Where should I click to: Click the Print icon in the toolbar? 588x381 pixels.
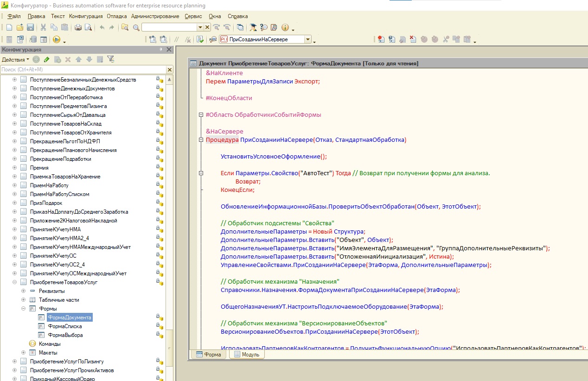click(78, 27)
